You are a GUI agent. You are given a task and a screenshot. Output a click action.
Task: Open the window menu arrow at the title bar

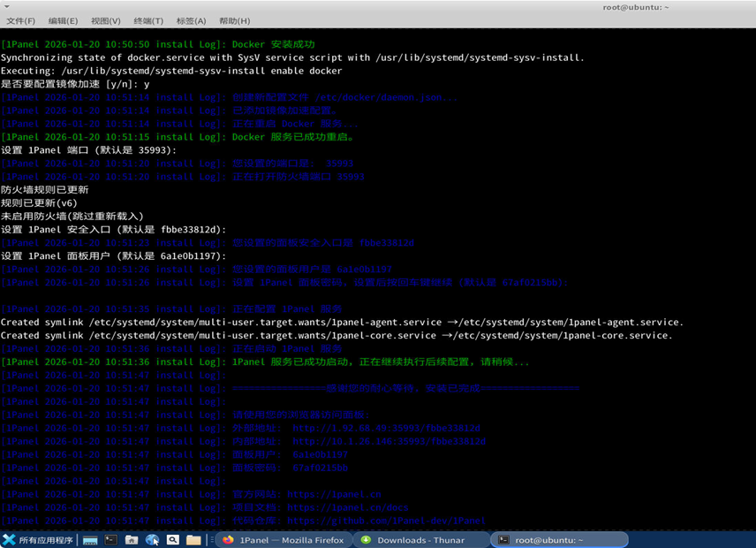click(x=7, y=7)
